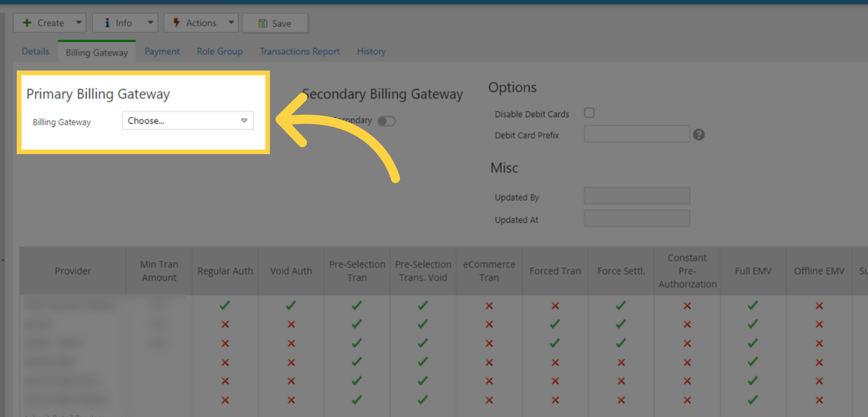Open the Billing Gateway Choose dropdown
The width and height of the screenshot is (868, 417).
tap(188, 121)
